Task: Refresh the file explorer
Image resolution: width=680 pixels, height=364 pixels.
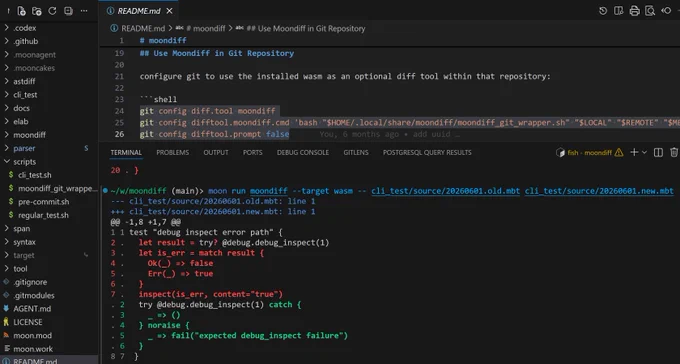Action: pyautogui.click(x=52, y=11)
